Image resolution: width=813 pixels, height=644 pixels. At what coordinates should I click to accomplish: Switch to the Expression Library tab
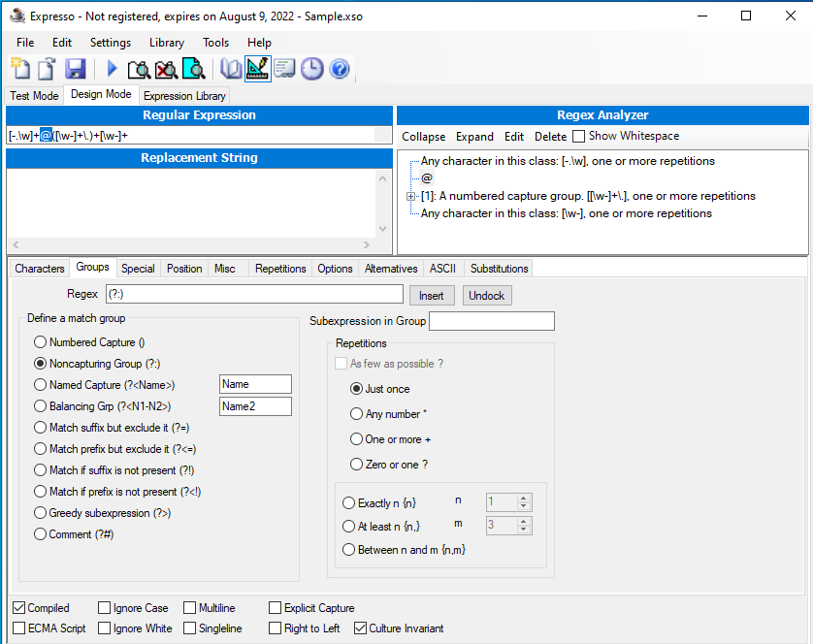tap(183, 95)
